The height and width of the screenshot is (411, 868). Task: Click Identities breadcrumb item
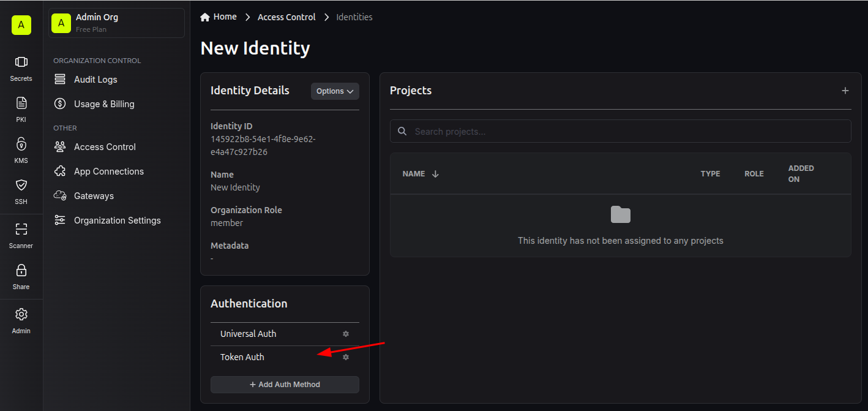354,17
